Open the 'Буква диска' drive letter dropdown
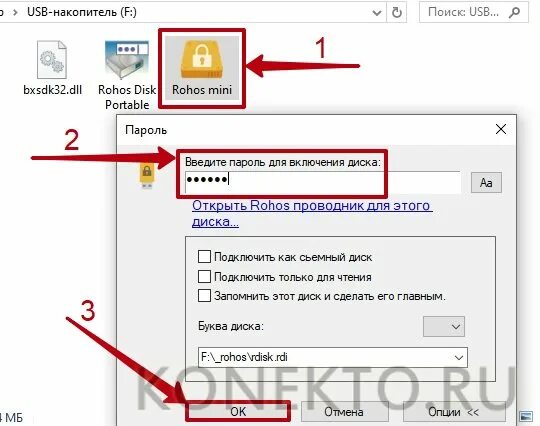 click(444, 326)
